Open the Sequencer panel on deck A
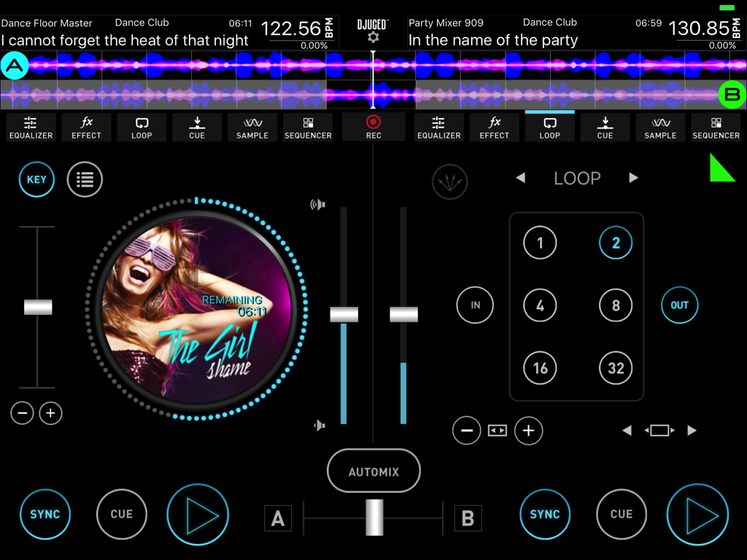747x560 pixels. [308, 128]
